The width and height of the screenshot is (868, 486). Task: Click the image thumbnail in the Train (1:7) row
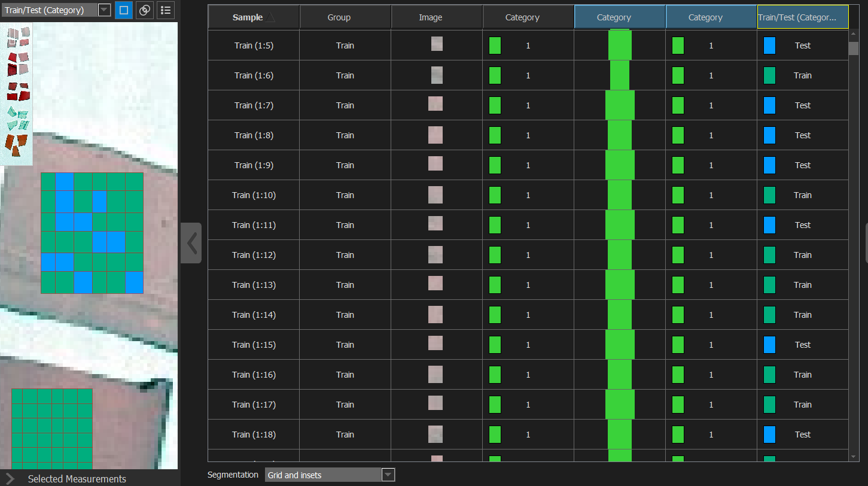435,104
